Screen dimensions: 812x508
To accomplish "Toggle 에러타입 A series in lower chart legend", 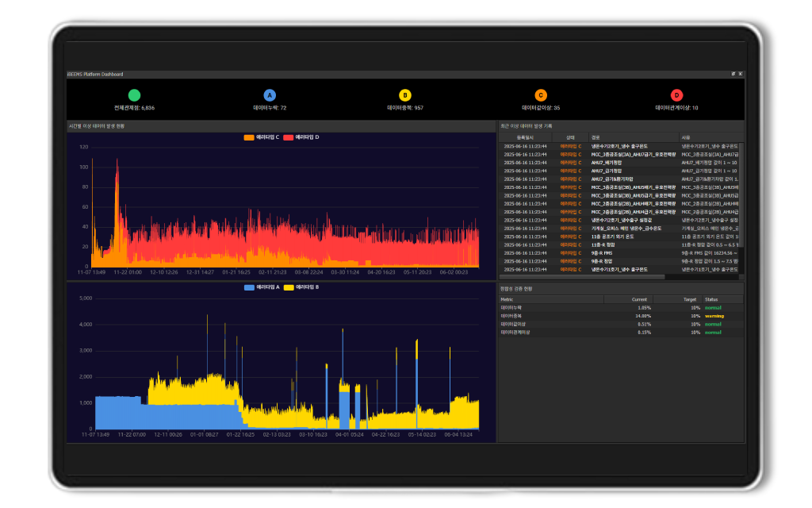I will click(x=261, y=287).
